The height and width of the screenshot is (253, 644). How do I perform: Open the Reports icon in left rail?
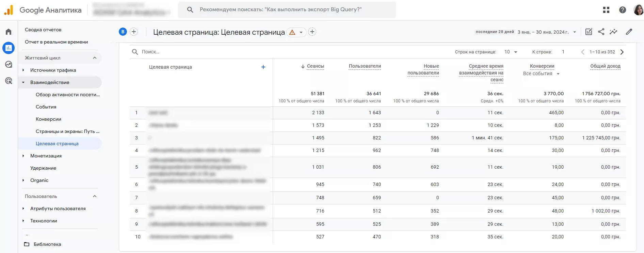point(9,48)
